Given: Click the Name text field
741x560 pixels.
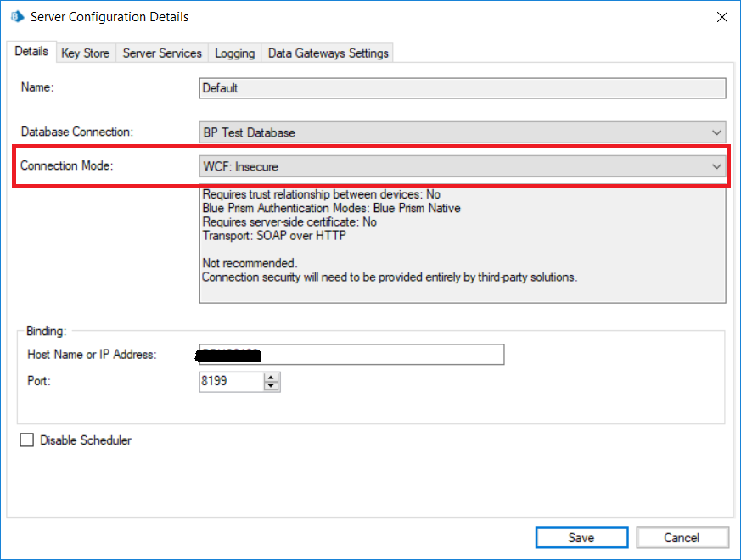Looking at the screenshot, I should tap(463, 88).
